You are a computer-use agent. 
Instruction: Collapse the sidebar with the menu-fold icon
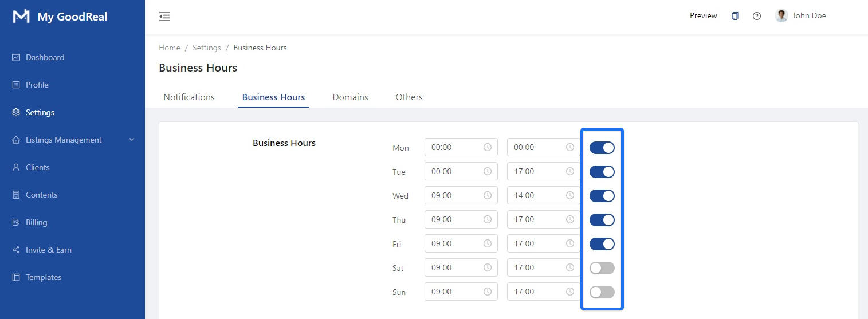[164, 17]
